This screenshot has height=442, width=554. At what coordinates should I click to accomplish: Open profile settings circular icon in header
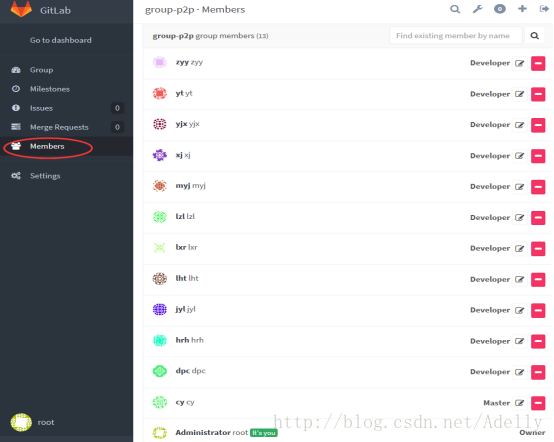click(500, 9)
